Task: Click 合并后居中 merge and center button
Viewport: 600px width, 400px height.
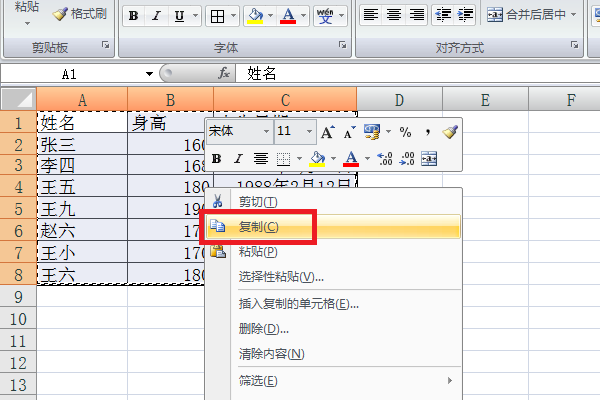Action: (x=526, y=15)
